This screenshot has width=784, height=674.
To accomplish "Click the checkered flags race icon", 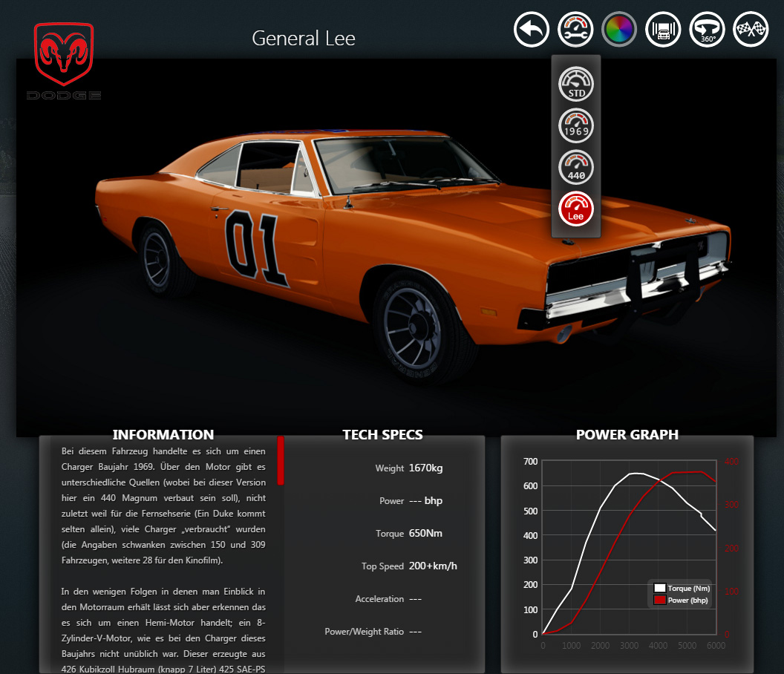I will click(751, 30).
